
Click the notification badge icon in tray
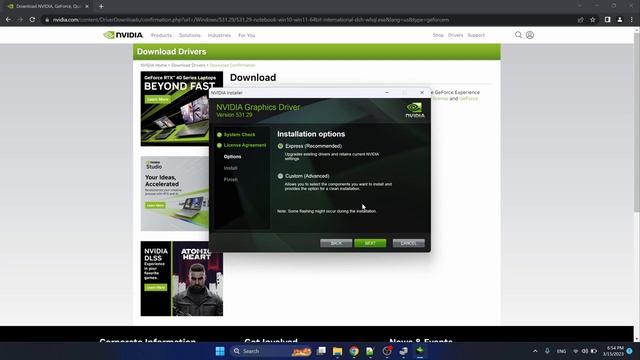pyautogui.click(x=630, y=351)
